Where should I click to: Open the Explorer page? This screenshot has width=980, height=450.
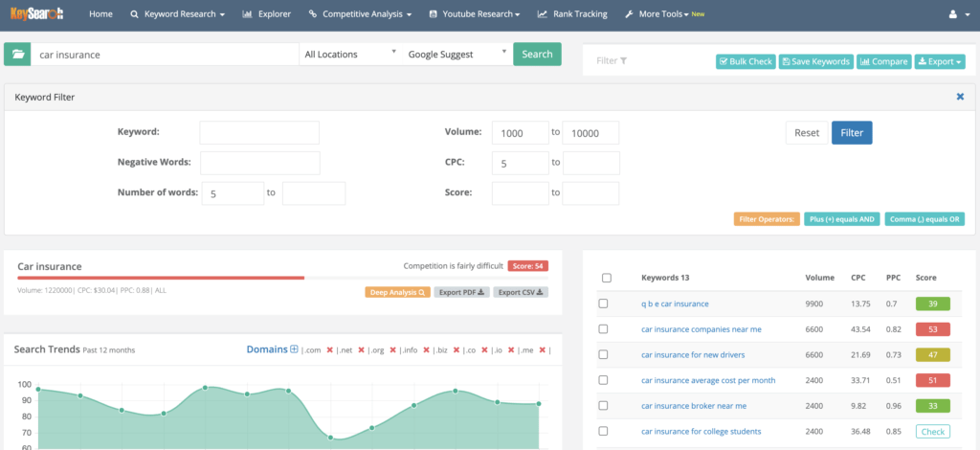tap(267, 13)
